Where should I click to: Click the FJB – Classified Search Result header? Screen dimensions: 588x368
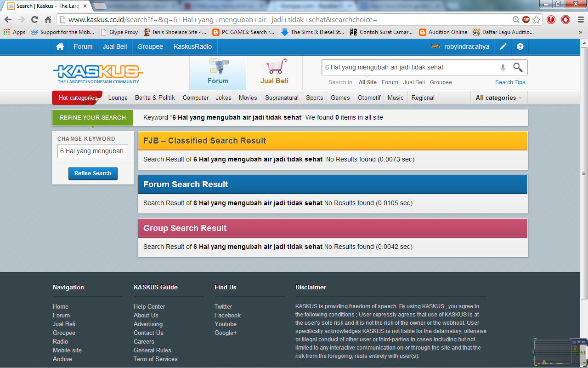(333, 141)
